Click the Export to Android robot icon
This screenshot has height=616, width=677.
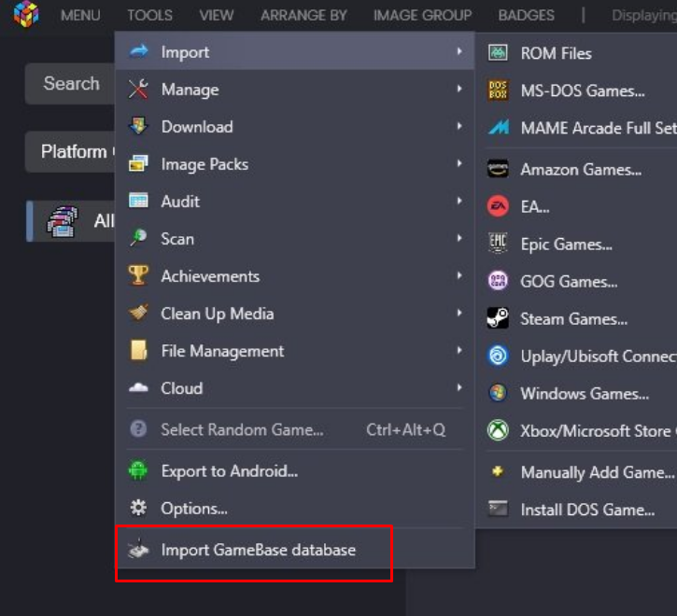(x=138, y=470)
